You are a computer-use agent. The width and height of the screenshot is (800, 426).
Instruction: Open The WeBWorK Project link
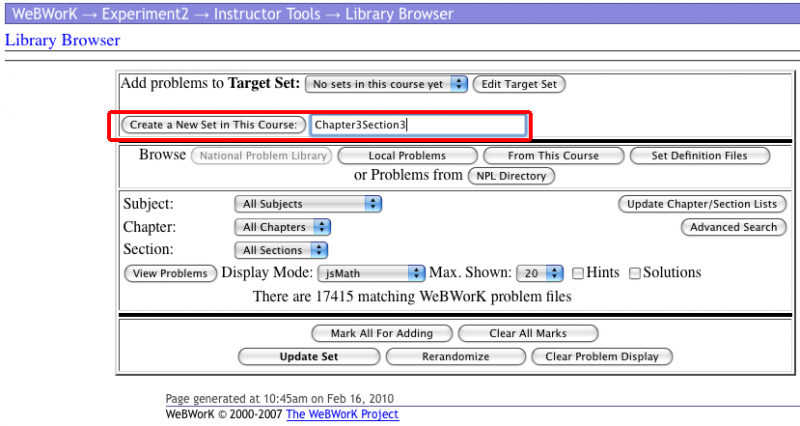[x=342, y=414]
